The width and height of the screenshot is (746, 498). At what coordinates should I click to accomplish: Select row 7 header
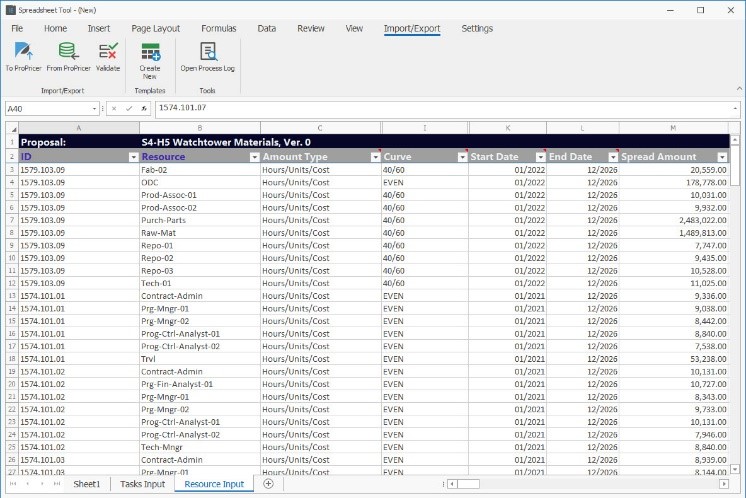coord(12,220)
